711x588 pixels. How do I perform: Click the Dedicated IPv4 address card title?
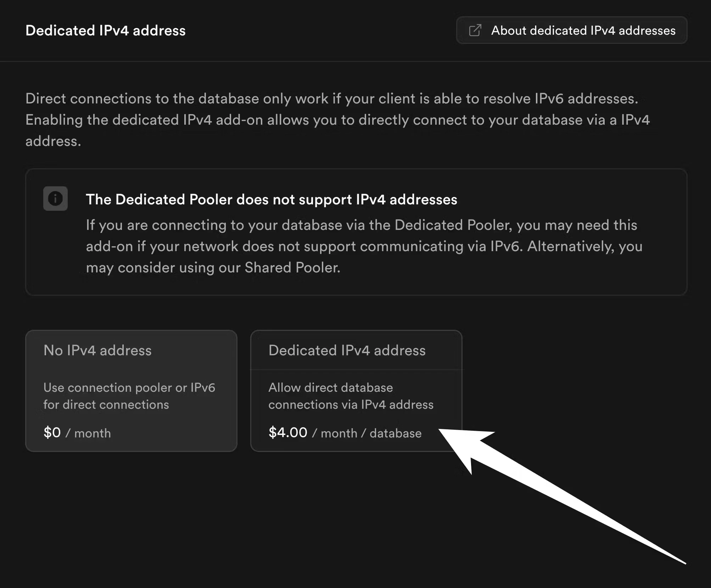(347, 350)
